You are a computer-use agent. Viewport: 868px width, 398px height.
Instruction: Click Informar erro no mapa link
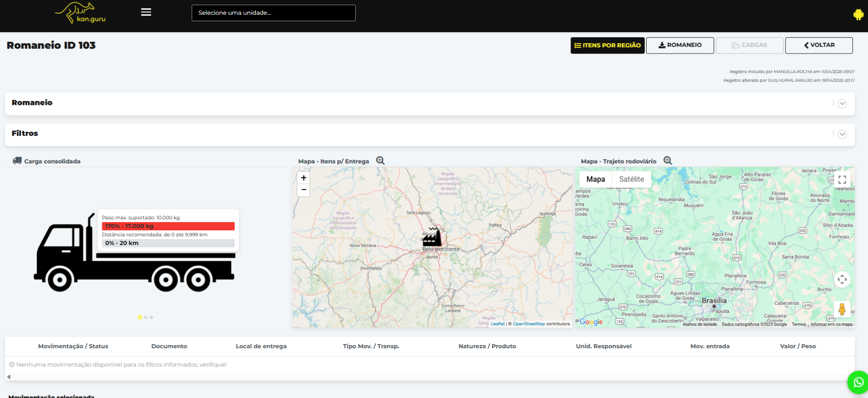tap(832, 324)
